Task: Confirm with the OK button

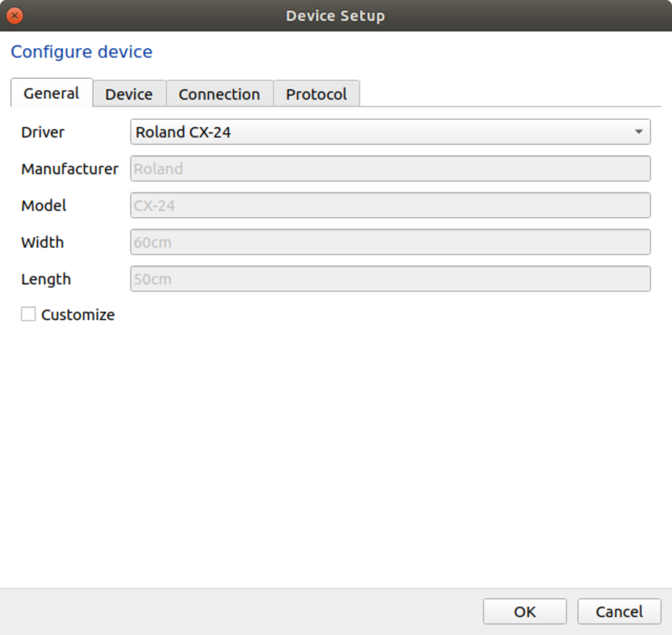Action: click(x=525, y=611)
